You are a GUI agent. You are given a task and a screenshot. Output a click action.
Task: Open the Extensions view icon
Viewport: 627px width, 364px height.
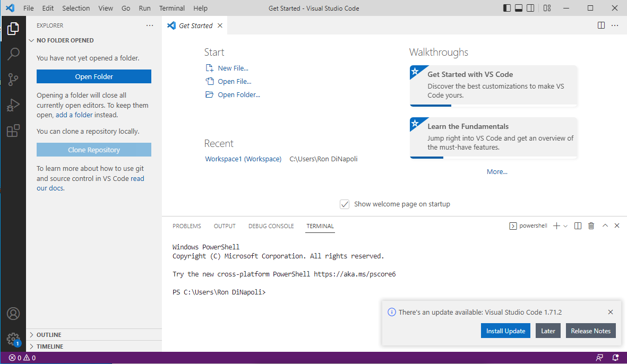tap(13, 131)
